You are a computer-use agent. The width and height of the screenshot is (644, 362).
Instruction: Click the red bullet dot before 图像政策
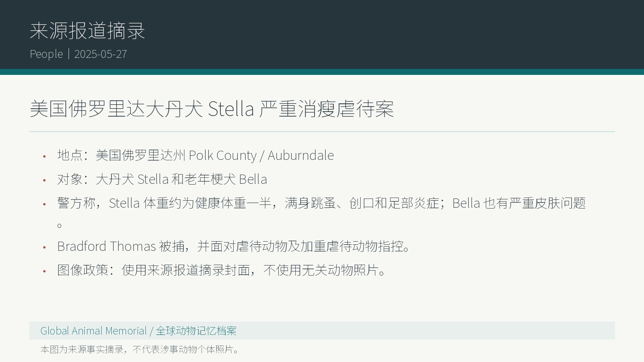(45, 271)
